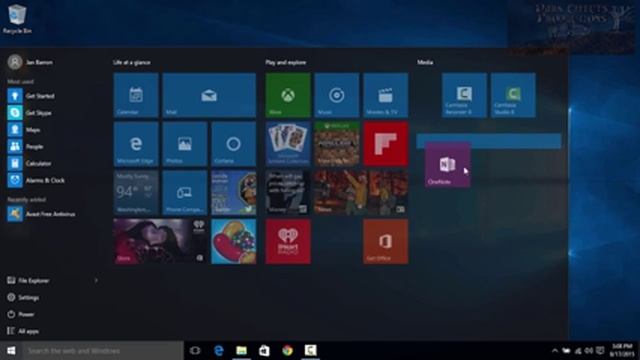This screenshot has width=640, height=360.
Task: Open Store from the taskbar
Action: [x=264, y=351]
